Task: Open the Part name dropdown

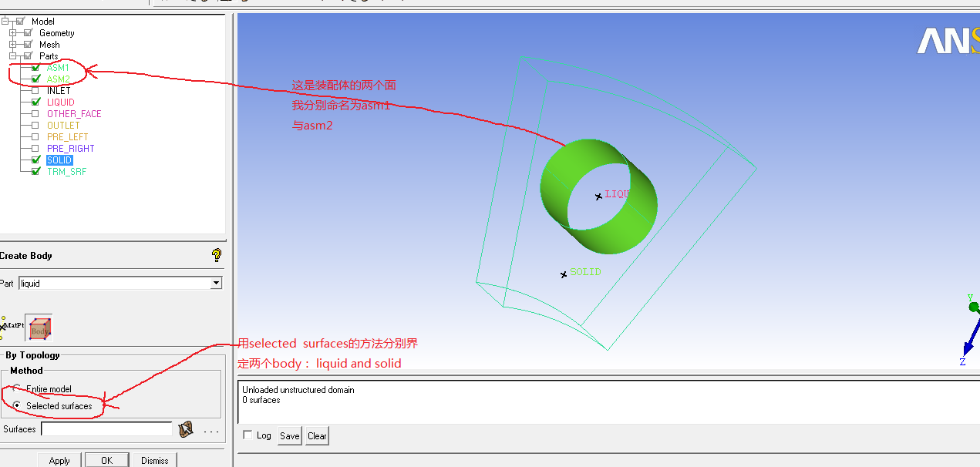Action: 216,284
